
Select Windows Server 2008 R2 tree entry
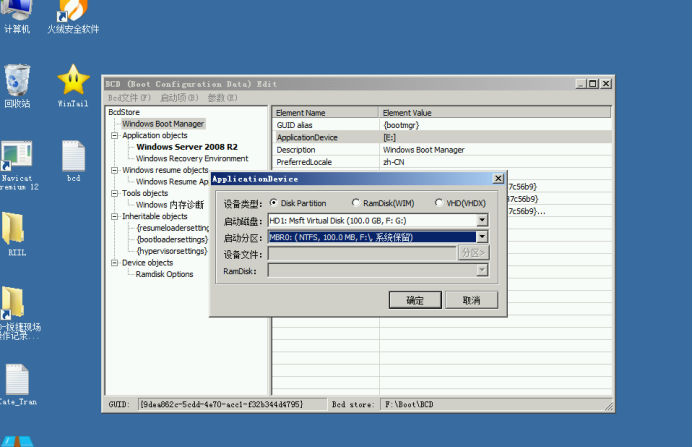[x=186, y=147]
